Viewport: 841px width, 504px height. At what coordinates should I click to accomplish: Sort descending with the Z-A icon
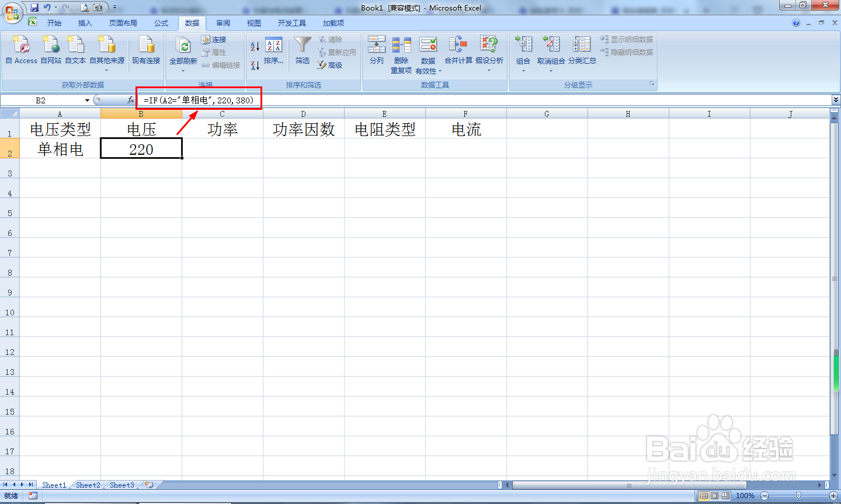pyautogui.click(x=255, y=65)
